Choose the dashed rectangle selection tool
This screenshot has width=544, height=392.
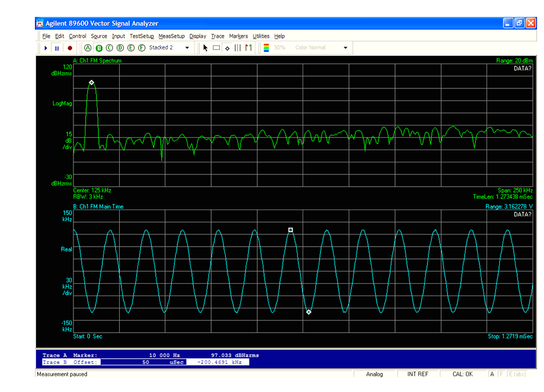click(216, 48)
